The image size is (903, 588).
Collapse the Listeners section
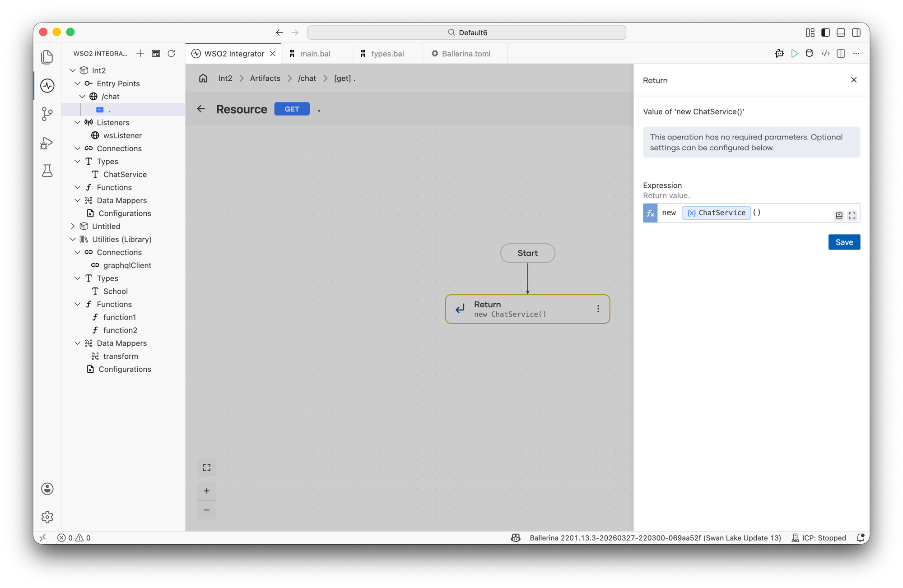(78, 122)
